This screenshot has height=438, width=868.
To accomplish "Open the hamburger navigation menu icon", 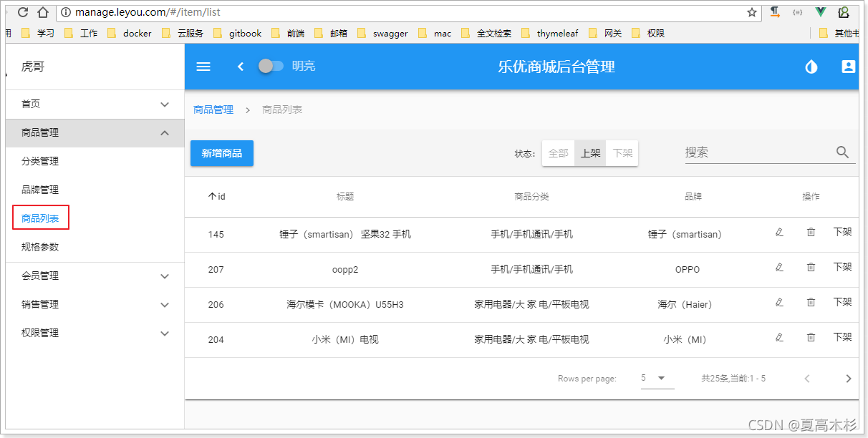I will pos(203,67).
